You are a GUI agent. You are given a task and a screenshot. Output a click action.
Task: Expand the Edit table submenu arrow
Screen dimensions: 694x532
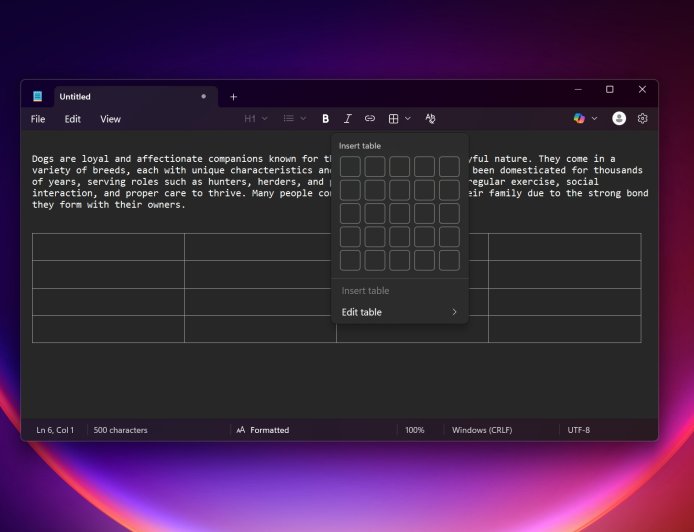pos(454,312)
